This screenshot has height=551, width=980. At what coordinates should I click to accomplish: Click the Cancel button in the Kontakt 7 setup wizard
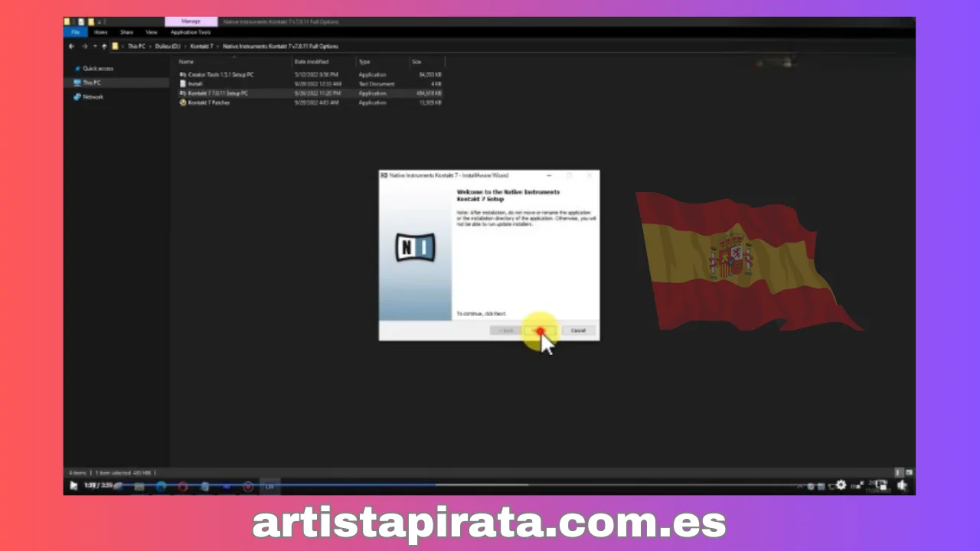[x=578, y=331]
